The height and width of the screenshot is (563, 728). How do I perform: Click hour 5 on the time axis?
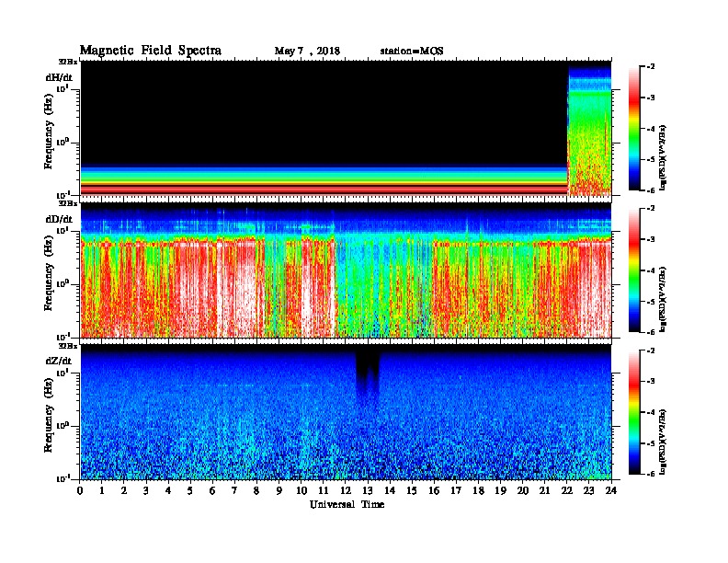point(191,490)
